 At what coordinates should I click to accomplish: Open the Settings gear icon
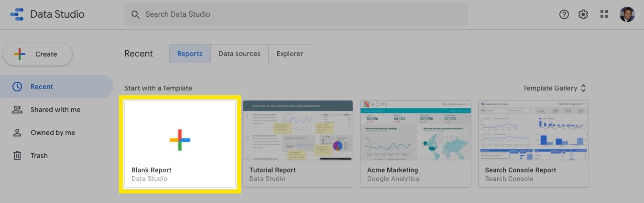coord(583,14)
